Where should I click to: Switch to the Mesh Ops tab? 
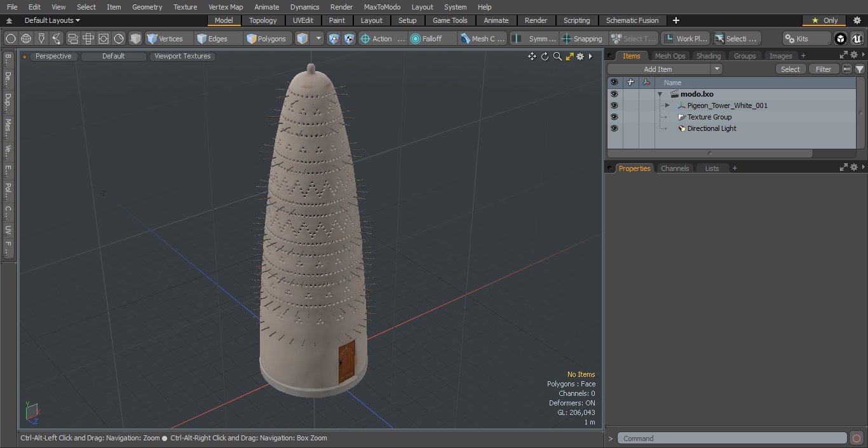pos(670,56)
